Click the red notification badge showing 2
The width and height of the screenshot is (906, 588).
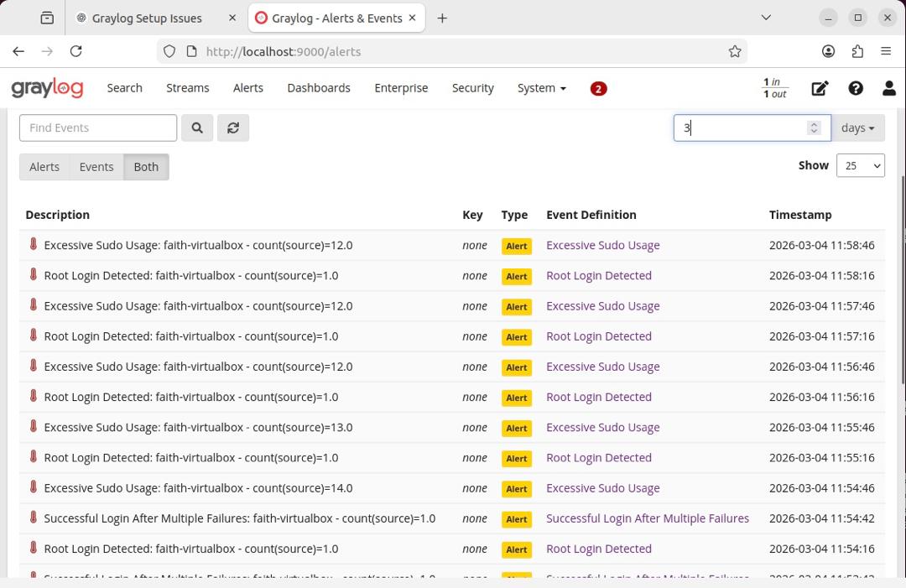coord(599,89)
